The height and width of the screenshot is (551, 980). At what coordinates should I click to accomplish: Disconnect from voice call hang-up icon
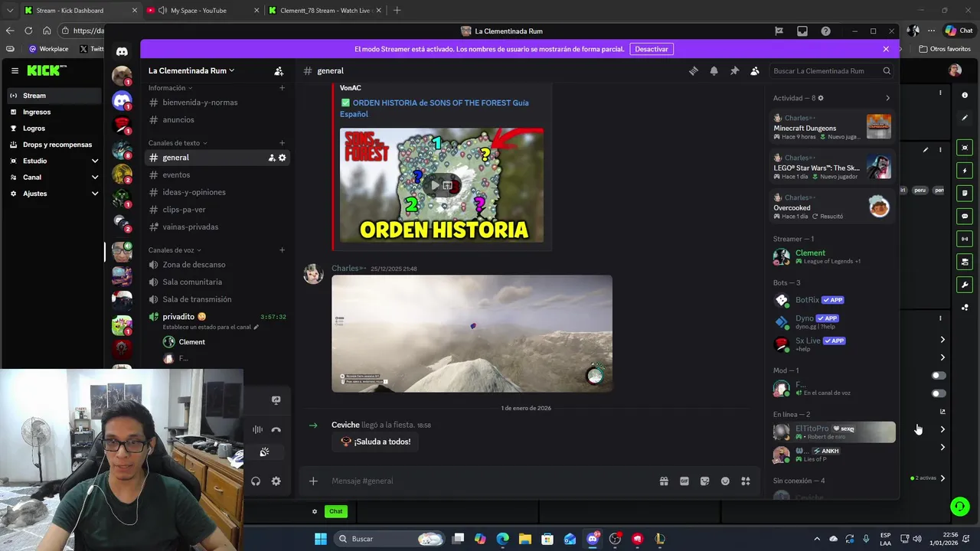pyautogui.click(x=276, y=430)
